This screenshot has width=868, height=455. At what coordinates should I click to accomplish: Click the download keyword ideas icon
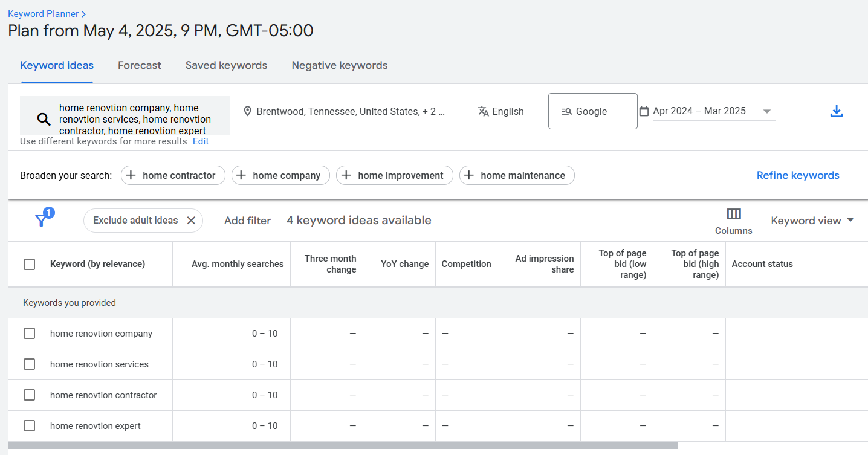837,112
